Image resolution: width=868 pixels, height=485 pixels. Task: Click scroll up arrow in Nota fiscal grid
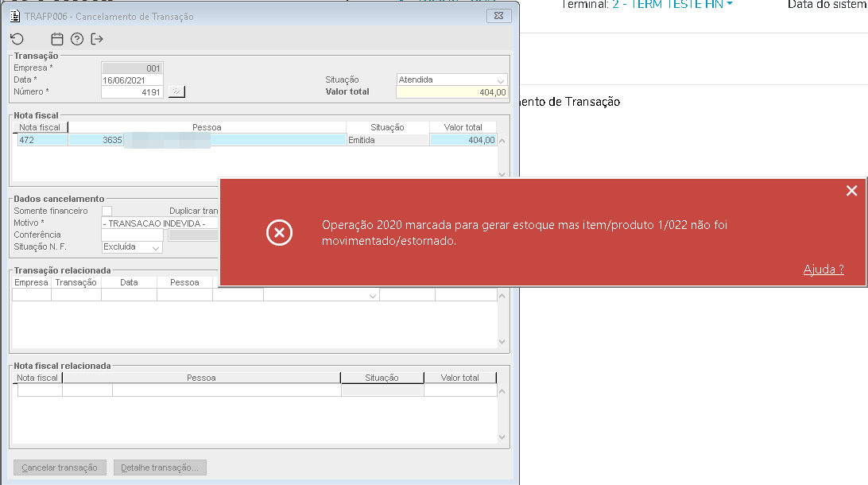click(x=502, y=141)
